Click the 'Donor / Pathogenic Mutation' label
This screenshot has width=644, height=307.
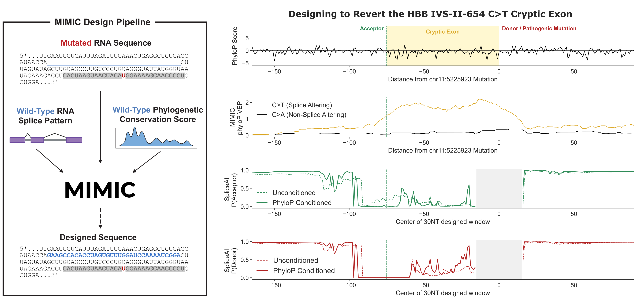tap(539, 28)
